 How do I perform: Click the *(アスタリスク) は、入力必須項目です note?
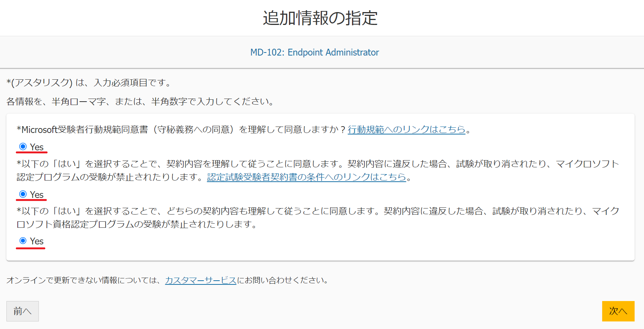pos(89,83)
